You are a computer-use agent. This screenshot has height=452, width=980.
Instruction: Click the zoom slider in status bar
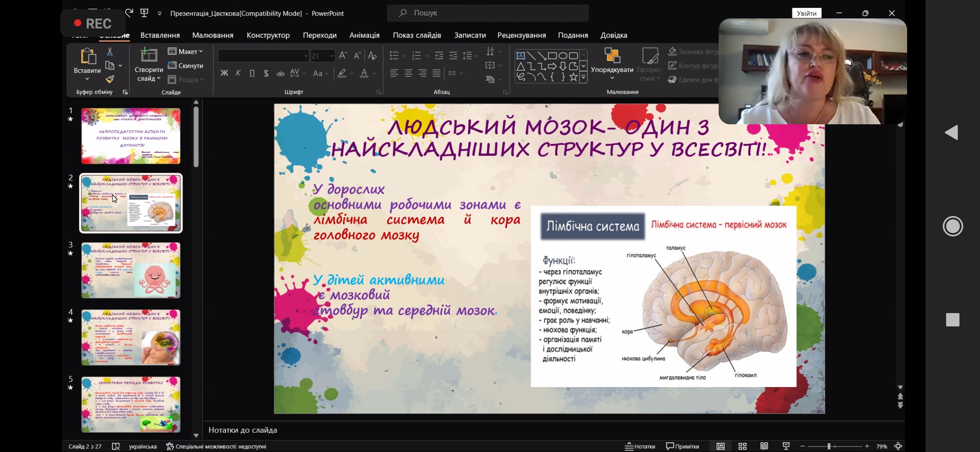tap(835, 447)
